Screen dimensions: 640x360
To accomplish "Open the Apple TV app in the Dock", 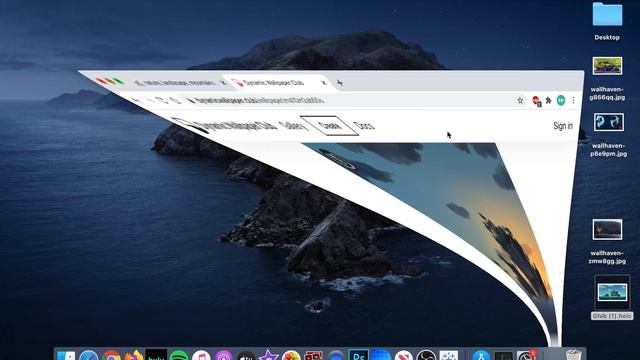I will tap(246, 355).
